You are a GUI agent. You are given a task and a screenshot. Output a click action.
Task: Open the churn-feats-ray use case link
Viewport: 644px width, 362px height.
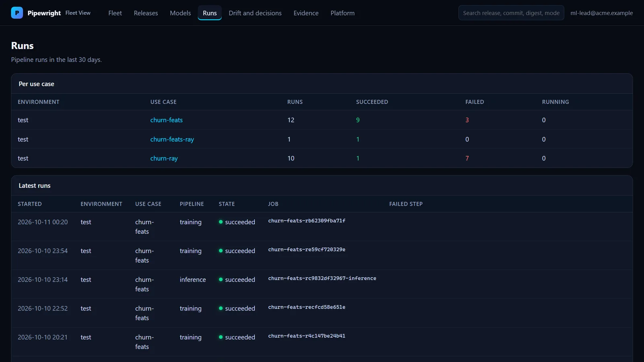pyautogui.click(x=172, y=139)
